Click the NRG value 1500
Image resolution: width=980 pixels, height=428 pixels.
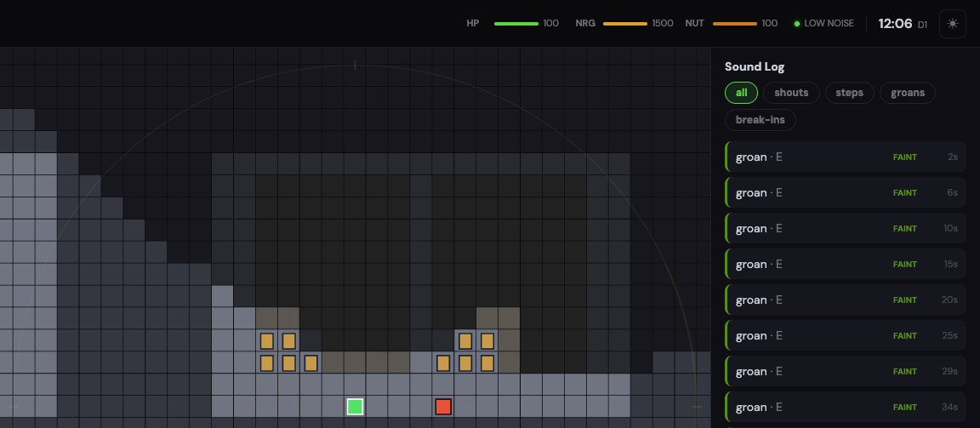click(x=663, y=24)
